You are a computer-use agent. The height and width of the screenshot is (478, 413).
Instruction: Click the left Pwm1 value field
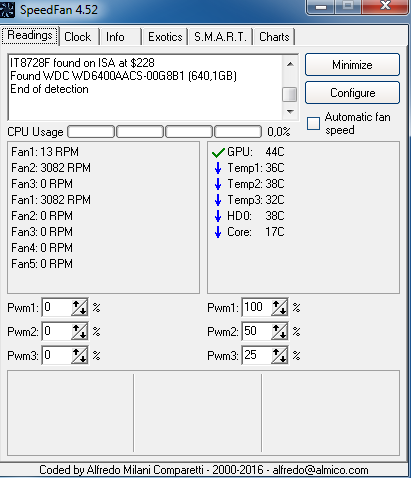pyautogui.click(x=57, y=307)
